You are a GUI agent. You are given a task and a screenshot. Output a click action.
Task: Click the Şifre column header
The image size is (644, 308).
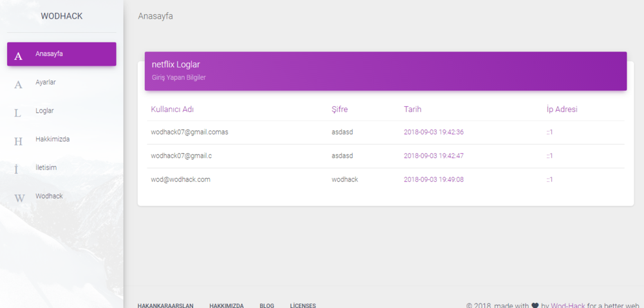click(339, 110)
